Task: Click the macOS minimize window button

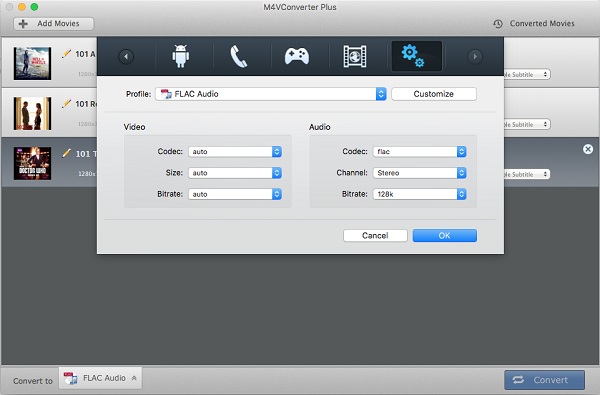Action: tap(22, 7)
